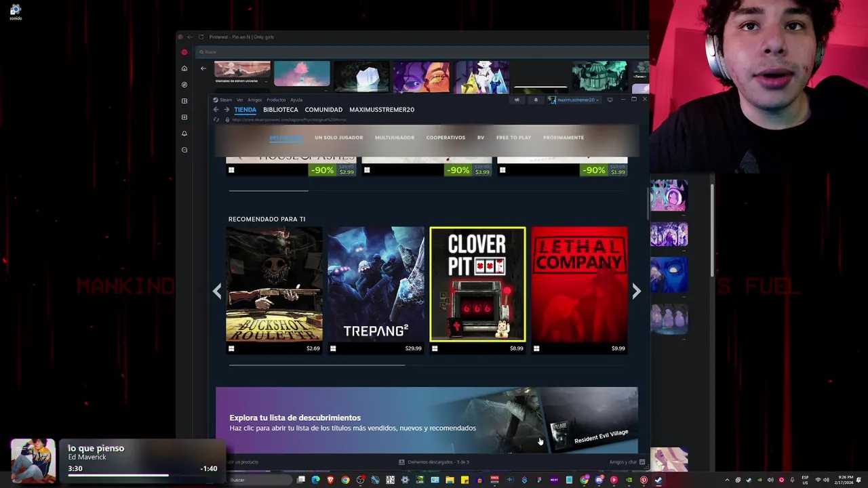Switch to the COMUNIDAD tab
Screen dimensions: 868x488
coord(323,110)
